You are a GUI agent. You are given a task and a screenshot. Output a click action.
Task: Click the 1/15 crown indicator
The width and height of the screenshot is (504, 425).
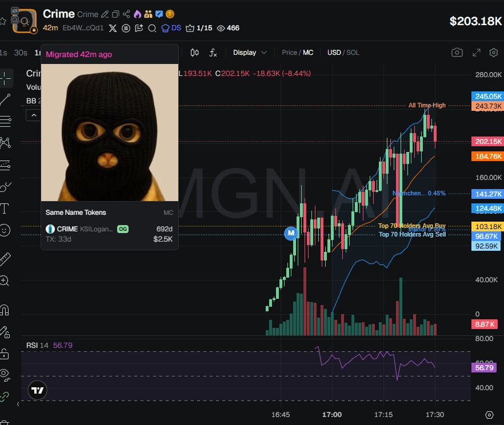(x=199, y=28)
